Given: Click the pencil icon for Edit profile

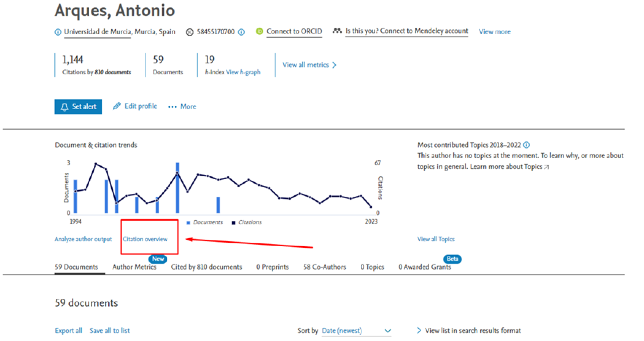Looking at the screenshot, I should [117, 106].
